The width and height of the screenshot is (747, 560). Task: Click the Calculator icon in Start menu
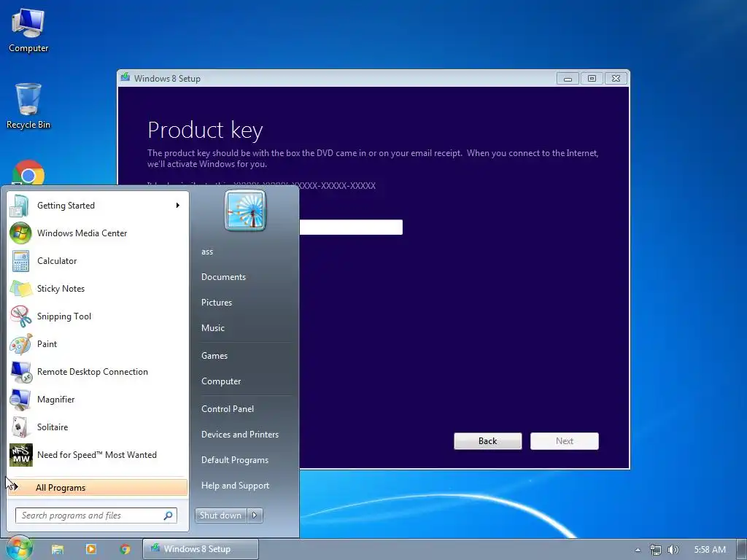[20, 261]
